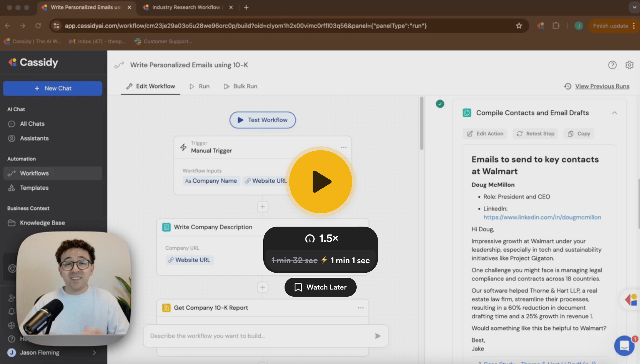Screen dimensions: 640x364
Task: Open workflow settings gear icon
Action: (x=629, y=65)
